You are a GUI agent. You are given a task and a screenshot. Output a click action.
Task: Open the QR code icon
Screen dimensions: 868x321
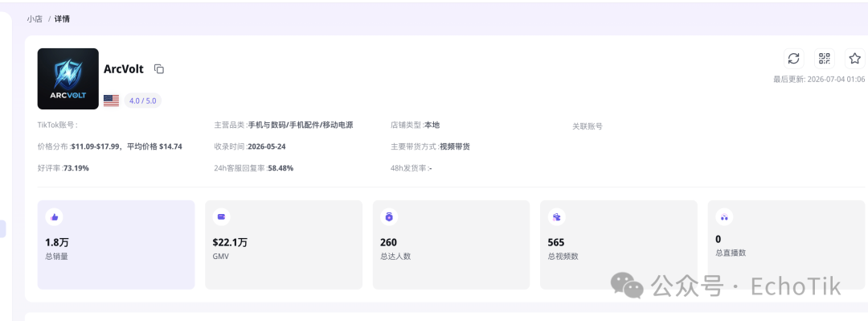coord(825,59)
